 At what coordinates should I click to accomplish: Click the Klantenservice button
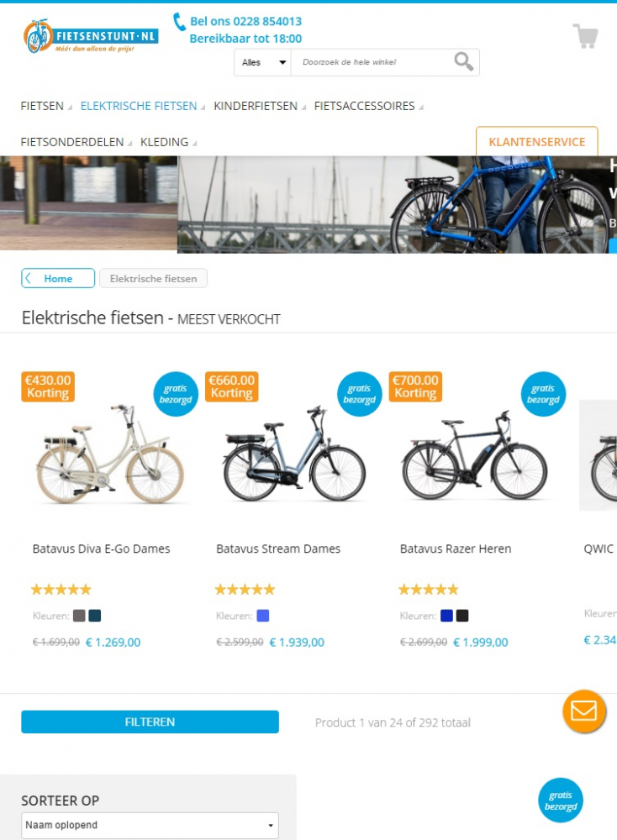click(536, 141)
